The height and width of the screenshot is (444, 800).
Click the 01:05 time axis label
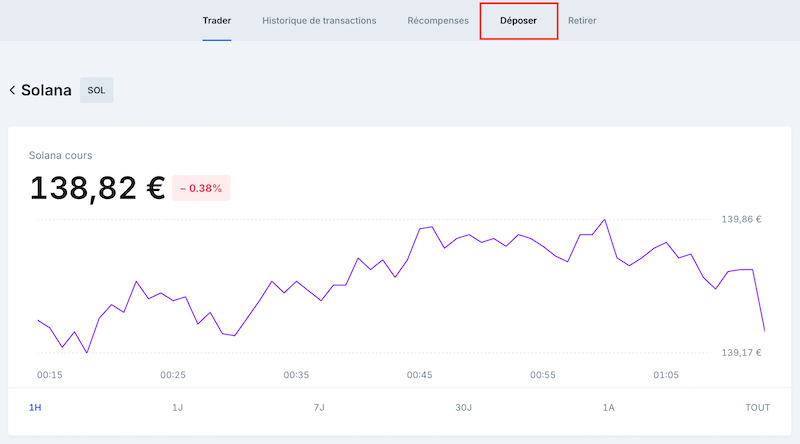click(666, 375)
